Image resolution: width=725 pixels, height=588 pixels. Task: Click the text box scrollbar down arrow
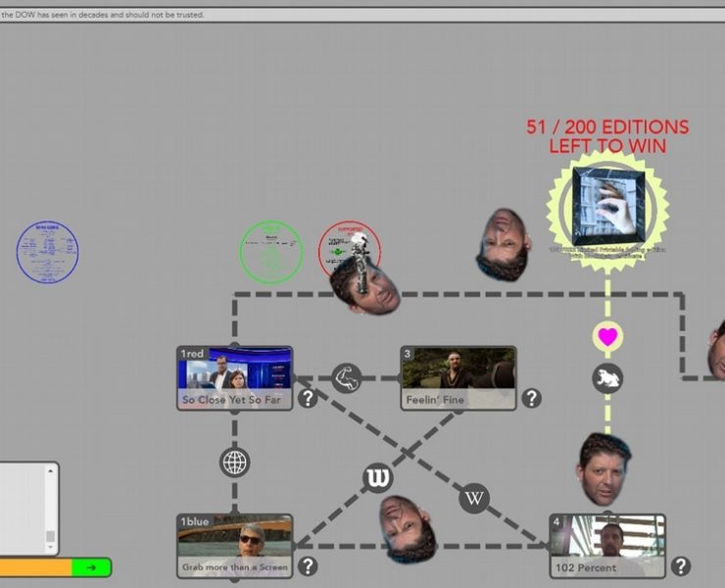pos(50,549)
